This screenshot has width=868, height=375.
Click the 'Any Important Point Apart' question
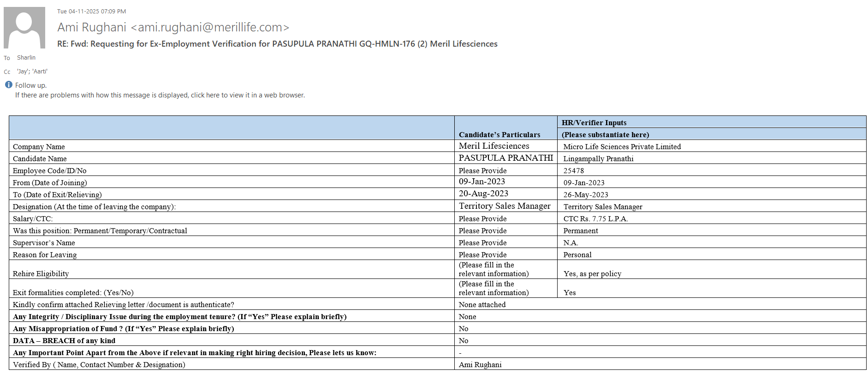(x=195, y=353)
